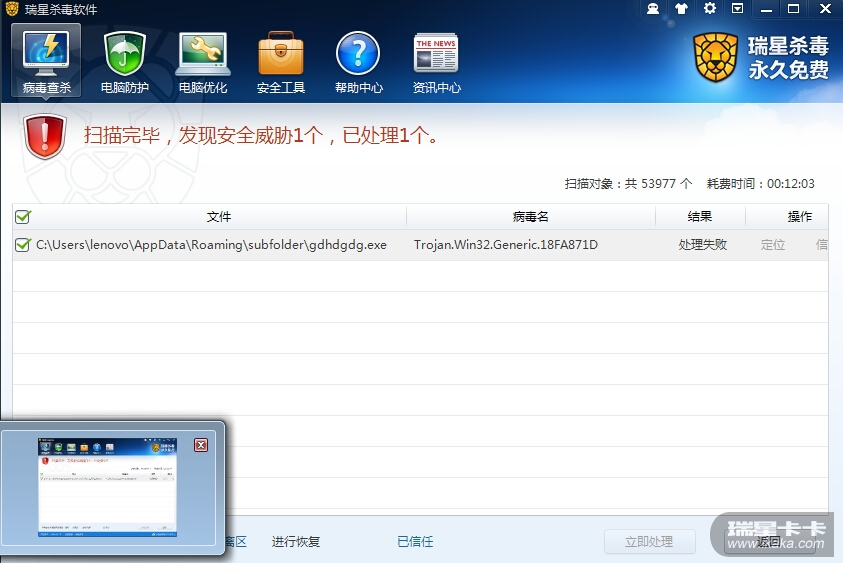Maximize the Rising antivirus window
Viewport: 843px width, 563px height.
tap(794, 9)
